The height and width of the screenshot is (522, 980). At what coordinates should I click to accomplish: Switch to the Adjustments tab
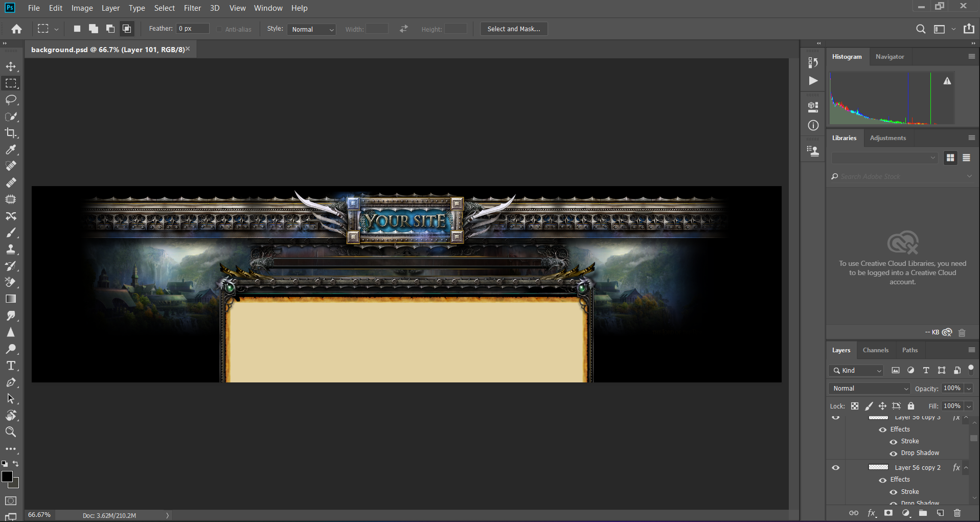(888, 138)
